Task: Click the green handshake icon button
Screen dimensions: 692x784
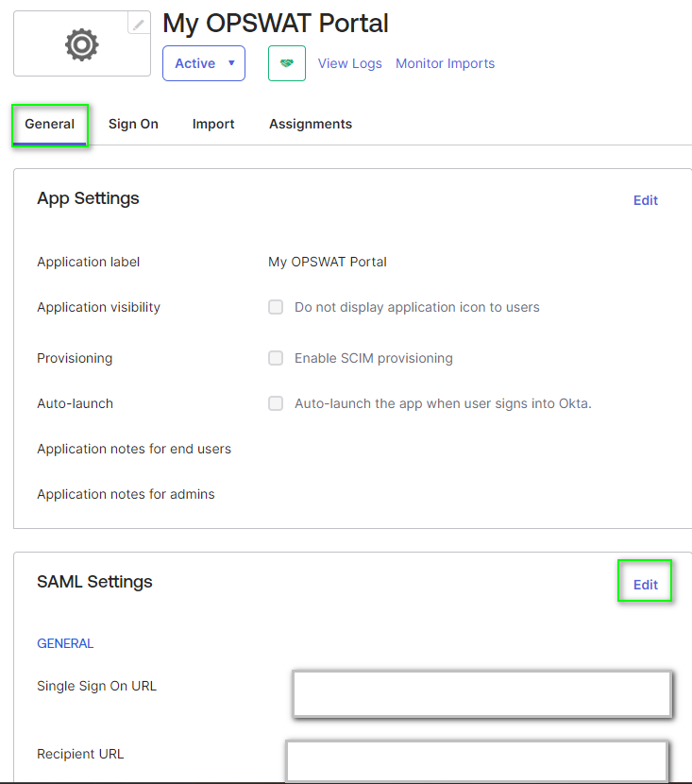Action: point(287,63)
